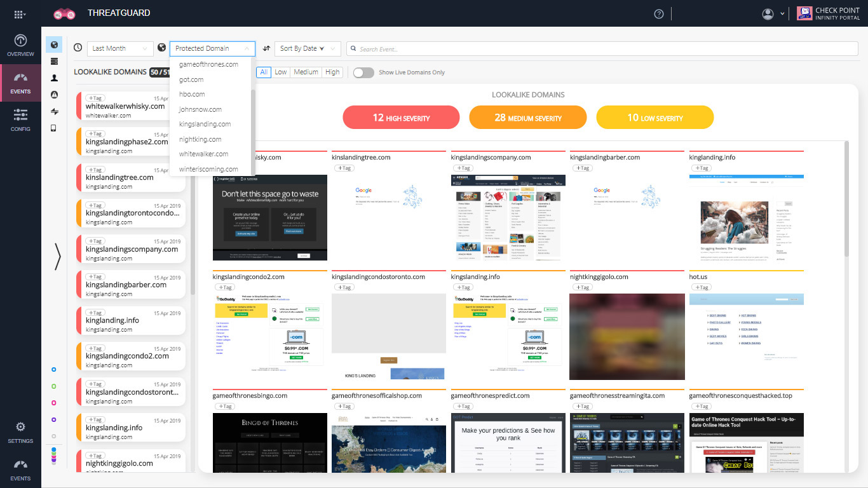Choose gameofthrones.com from the dropdown list
The image size is (868, 488).
click(209, 64)
